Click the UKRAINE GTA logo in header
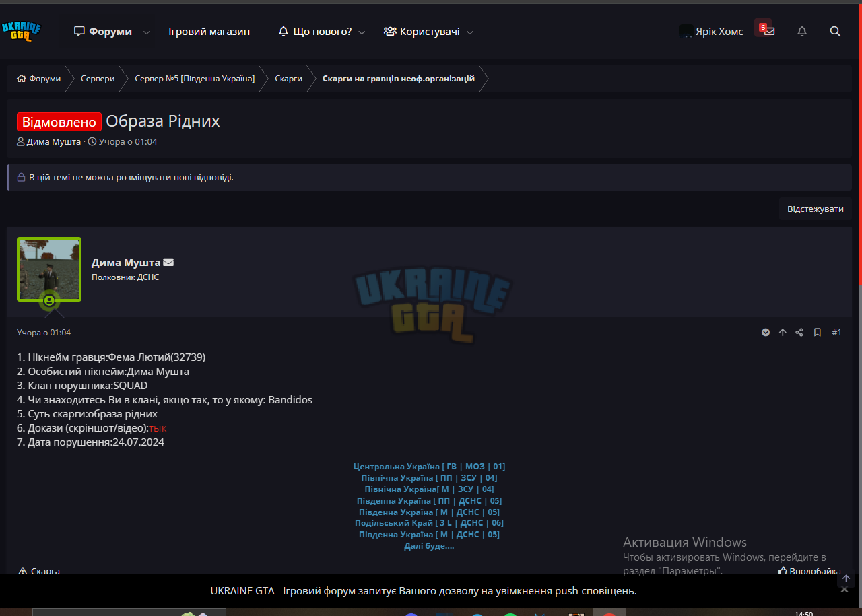862x616 pixels. [x=22, y=31]
